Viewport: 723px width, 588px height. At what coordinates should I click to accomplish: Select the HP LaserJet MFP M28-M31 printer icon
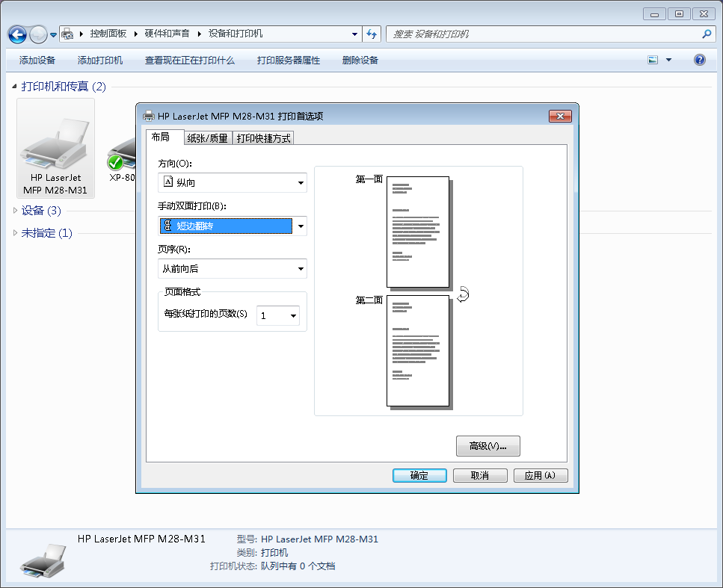(x=55, y=149)
